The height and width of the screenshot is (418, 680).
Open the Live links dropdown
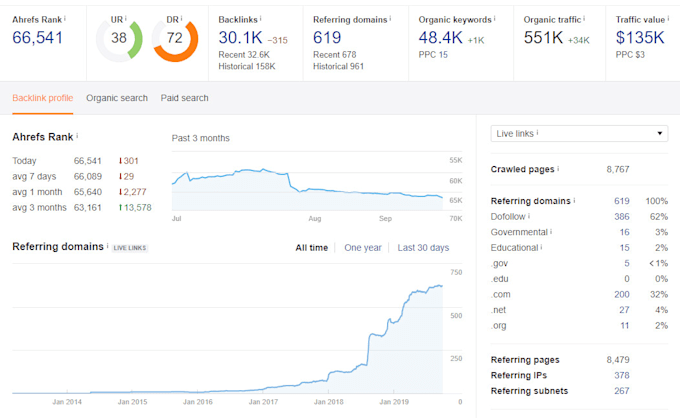pos(579,134)
